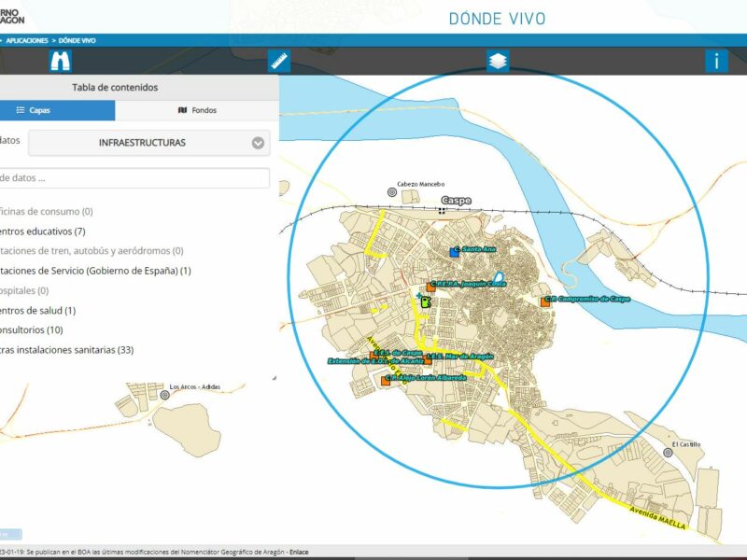Switch to the Fondos tab

point(197,110)
